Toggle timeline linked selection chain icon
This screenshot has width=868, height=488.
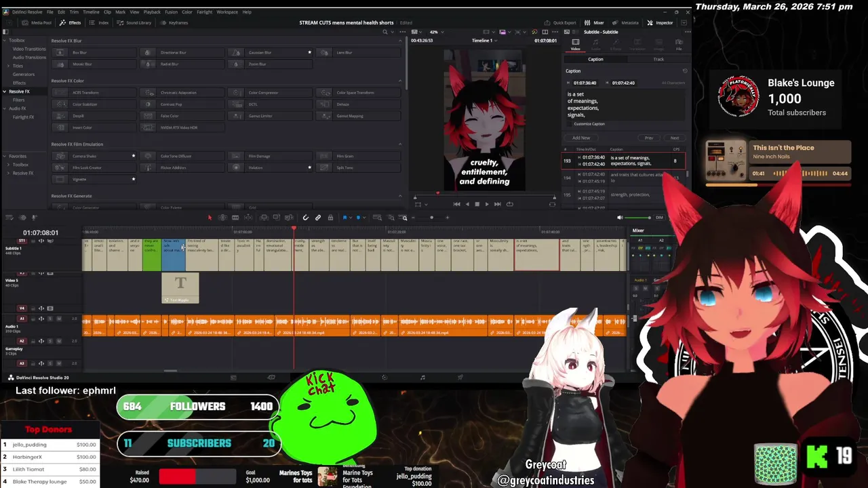318,218
